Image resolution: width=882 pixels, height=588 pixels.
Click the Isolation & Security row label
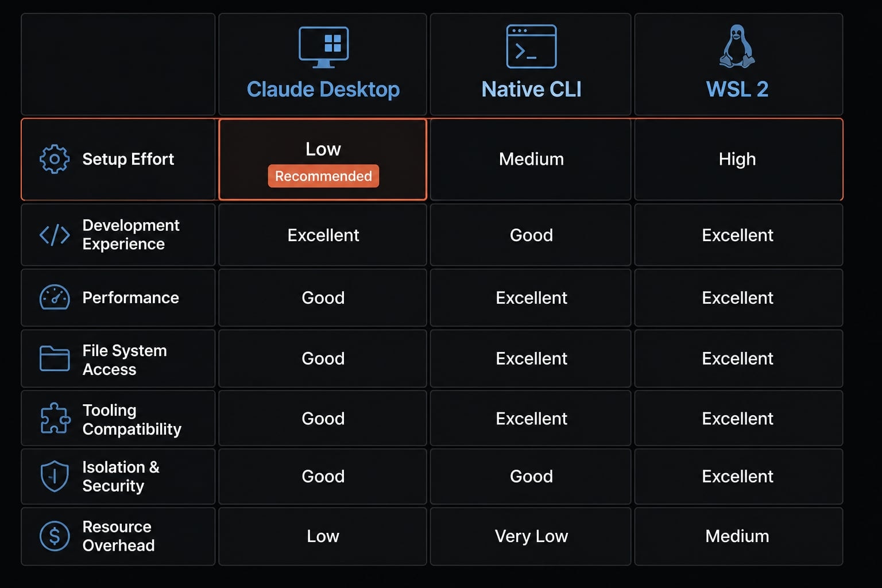[121, 476]
